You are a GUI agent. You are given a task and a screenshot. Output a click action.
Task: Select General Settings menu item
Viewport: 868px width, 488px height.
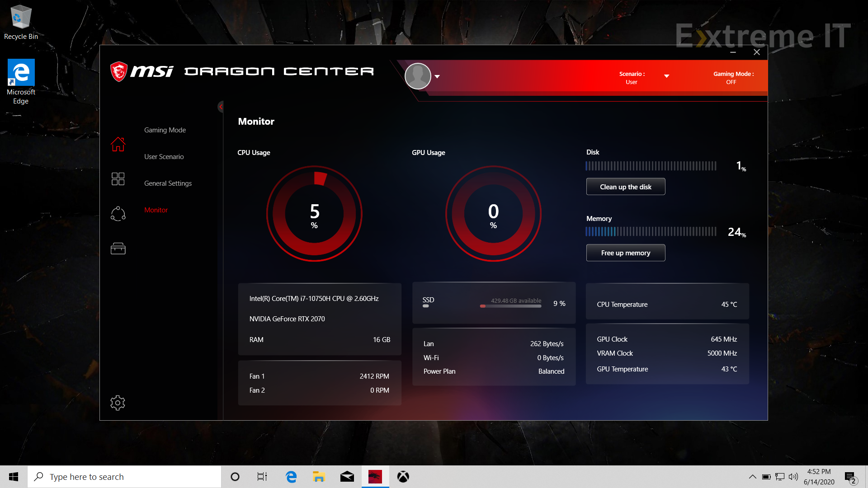point(168,183)
